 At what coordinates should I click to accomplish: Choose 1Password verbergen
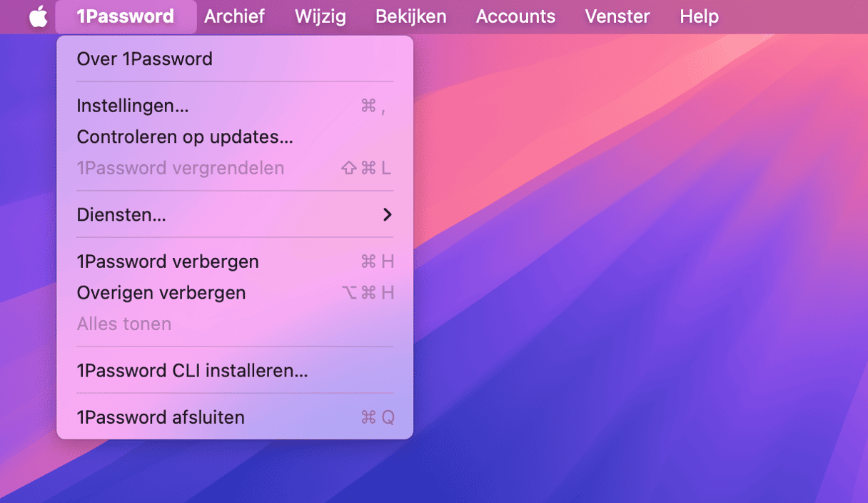pos(235,262)
